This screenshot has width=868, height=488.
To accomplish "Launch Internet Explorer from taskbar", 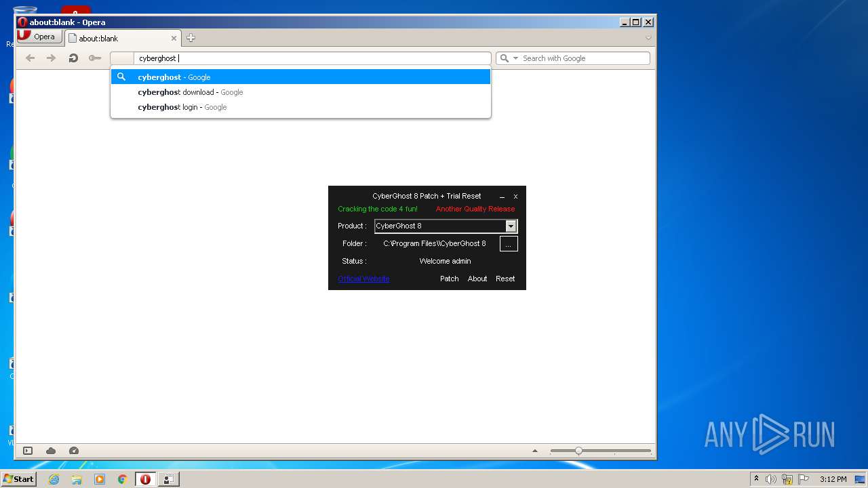I will coord(54,479).
